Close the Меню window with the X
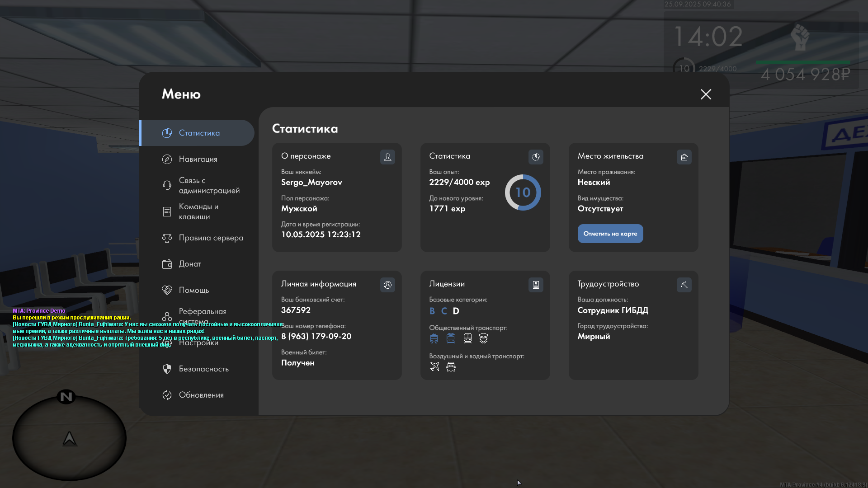Viewport: 868px width, 488px height. tap(706, 94)
